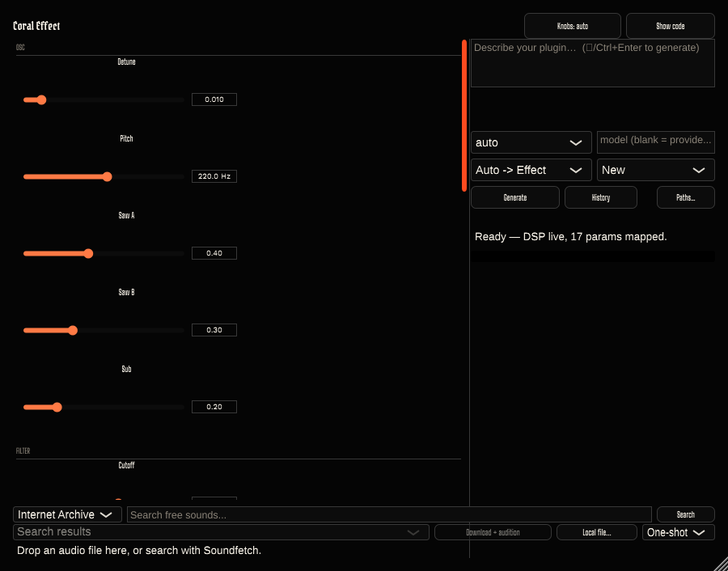
Task: Open the History panel
Action: click(601, 198)
